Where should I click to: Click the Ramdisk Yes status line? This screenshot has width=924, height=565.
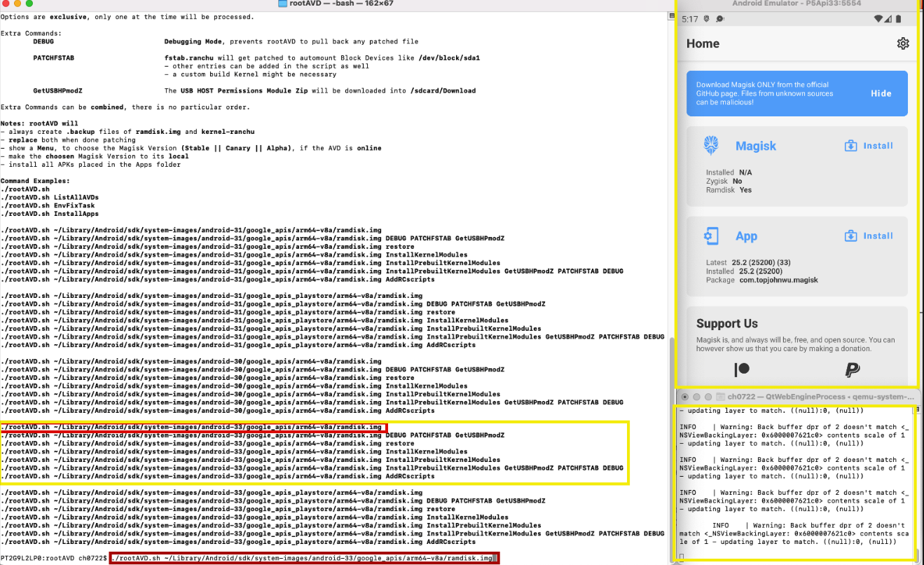point(729,190)
